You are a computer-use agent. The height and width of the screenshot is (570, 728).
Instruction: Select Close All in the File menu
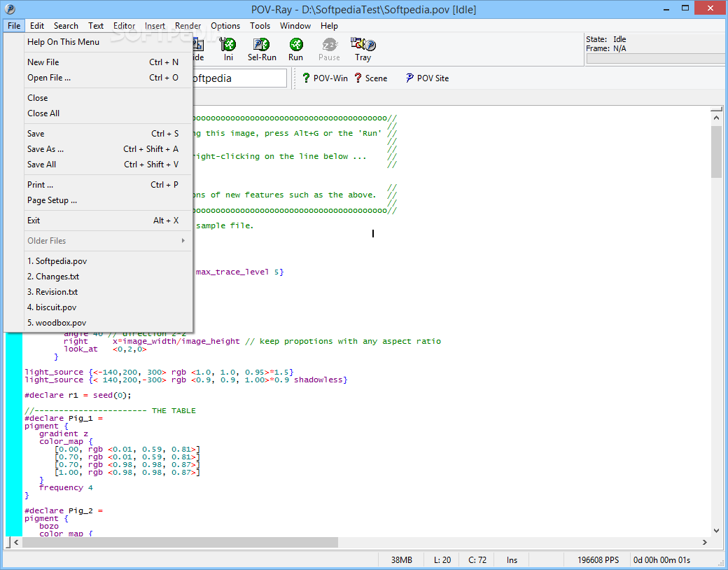(x=108, y=113)
